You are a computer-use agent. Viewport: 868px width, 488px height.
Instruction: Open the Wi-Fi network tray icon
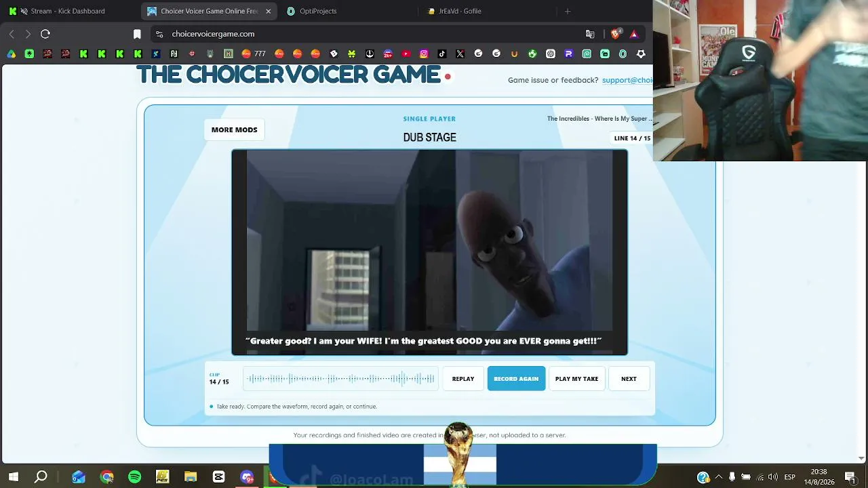click(x=759, y=477)
